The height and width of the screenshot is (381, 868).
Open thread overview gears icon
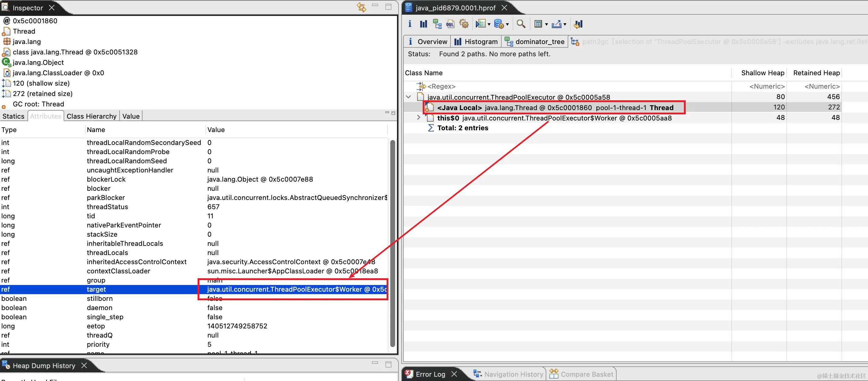click(x=464, y=24)
